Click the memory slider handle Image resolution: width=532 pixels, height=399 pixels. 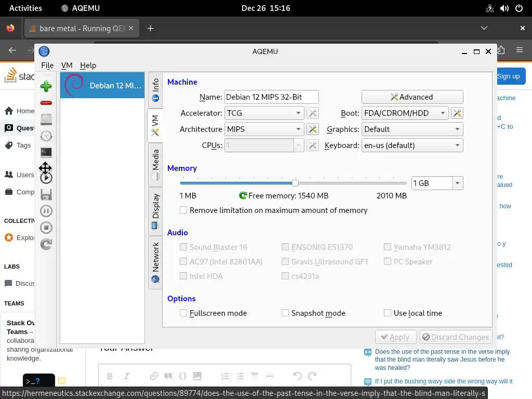click(295, 183)
